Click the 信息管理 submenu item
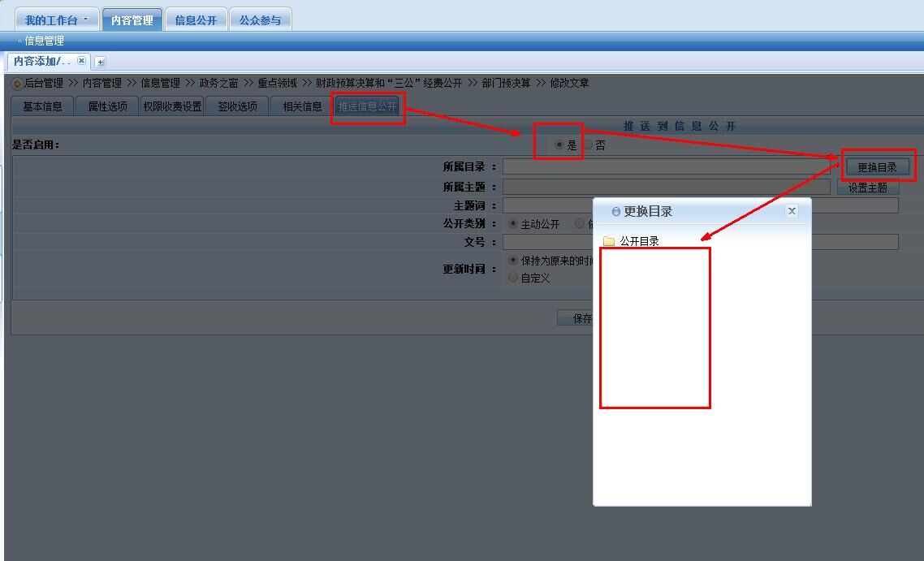The image size is (924, 561). (44, 41)
